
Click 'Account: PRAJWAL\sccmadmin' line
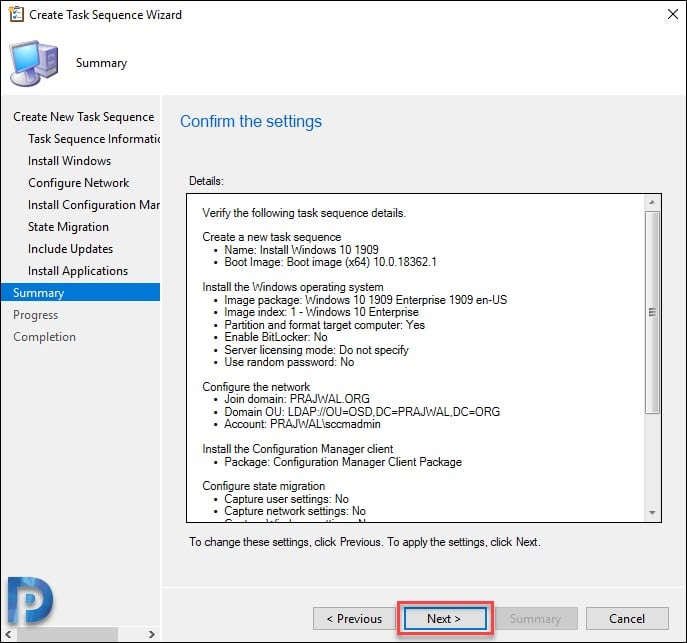point(302,424)
